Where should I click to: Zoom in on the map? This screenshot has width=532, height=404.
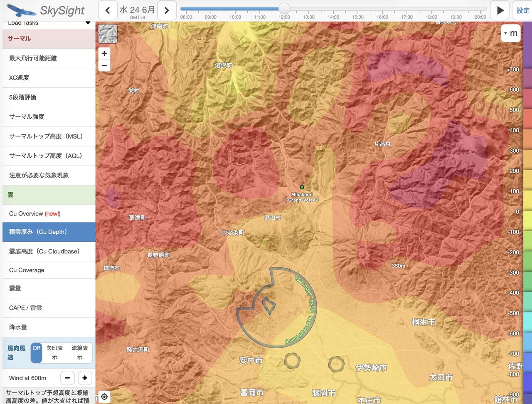point(104,53)
